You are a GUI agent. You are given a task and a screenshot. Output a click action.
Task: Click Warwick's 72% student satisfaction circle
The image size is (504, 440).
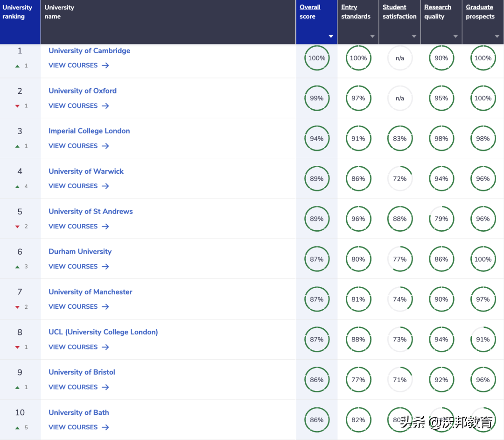399,178
